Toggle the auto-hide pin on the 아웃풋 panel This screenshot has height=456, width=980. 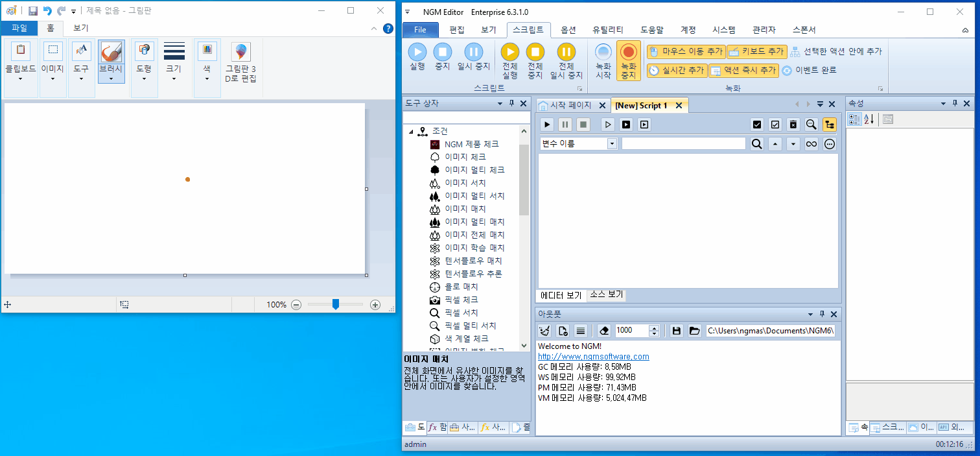[x=822, y=314]
